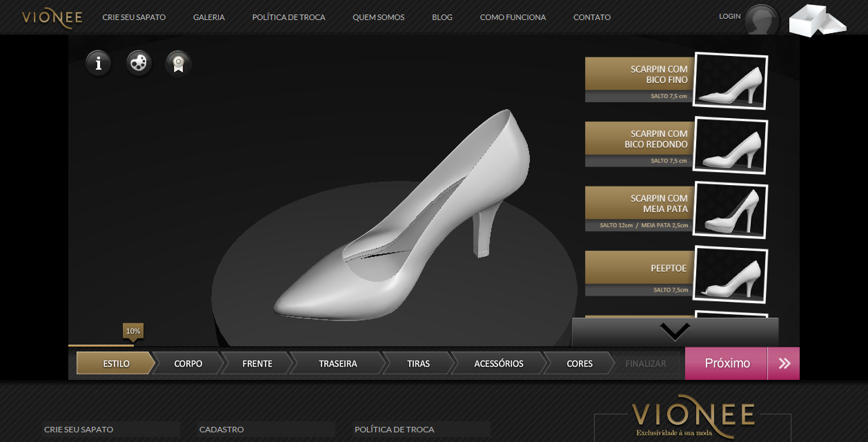Click the Login link
Image resolution: width=868 pixels, height=442 pixels.
pos(729,16)
